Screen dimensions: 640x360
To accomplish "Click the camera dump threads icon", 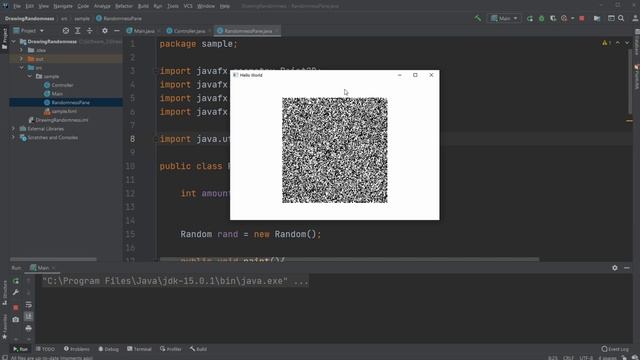I will [16, 319].
